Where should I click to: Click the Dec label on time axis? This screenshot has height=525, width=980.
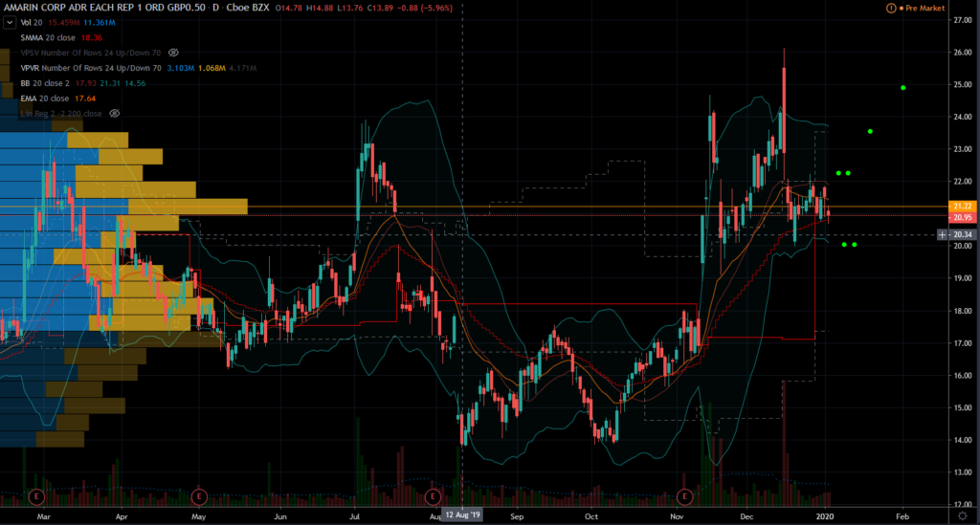tap(746, 517)
